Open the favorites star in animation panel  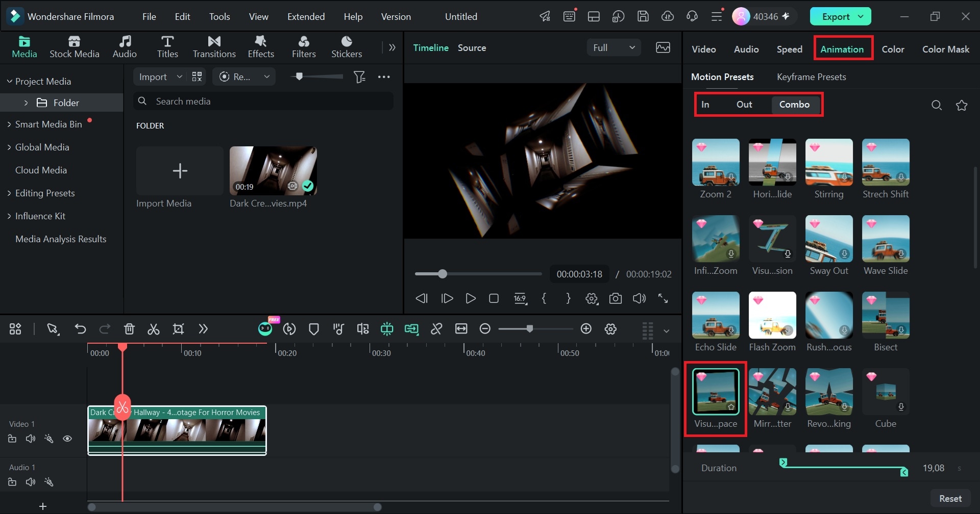(x=962, y=105)
